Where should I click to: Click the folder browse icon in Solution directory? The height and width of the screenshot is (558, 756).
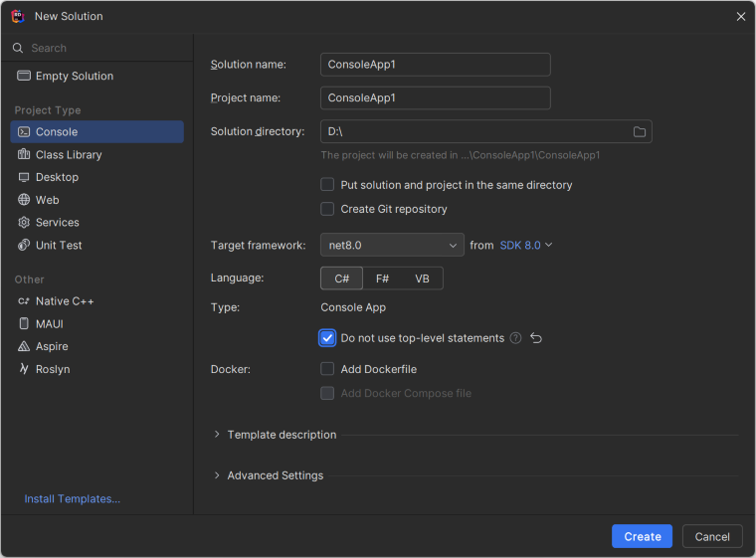coord(640,131)
